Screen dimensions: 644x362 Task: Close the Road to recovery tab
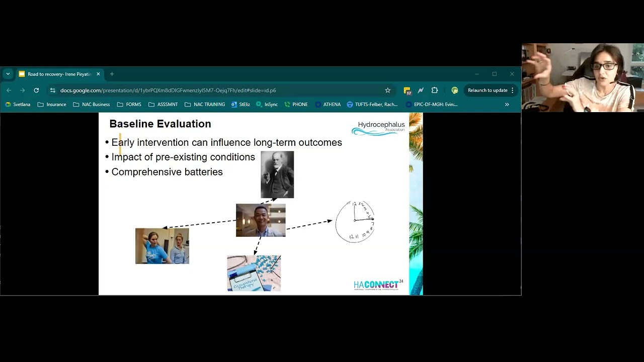98,74
